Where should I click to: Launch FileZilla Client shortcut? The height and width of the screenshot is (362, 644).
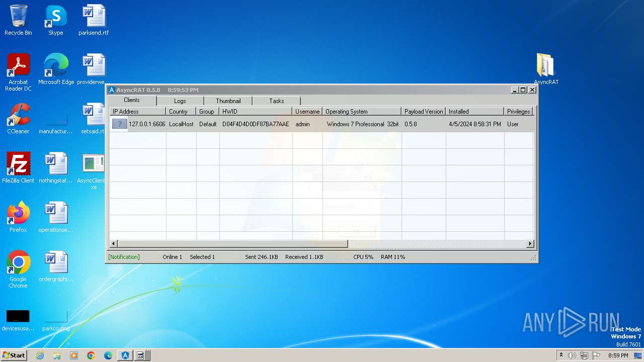[18, 168]
